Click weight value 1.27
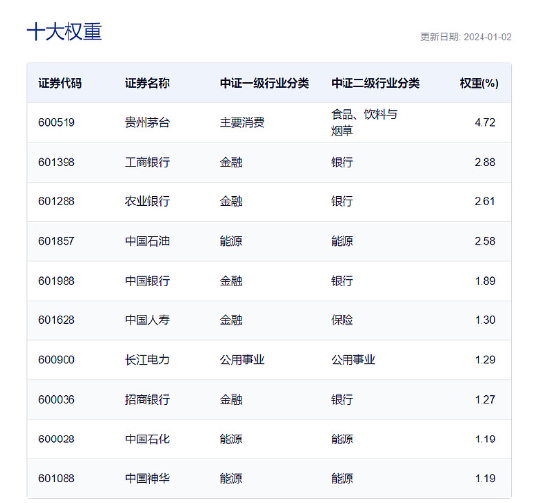This screenshot has height=503, width=550. pyautogui.click(x=485, y=400)
